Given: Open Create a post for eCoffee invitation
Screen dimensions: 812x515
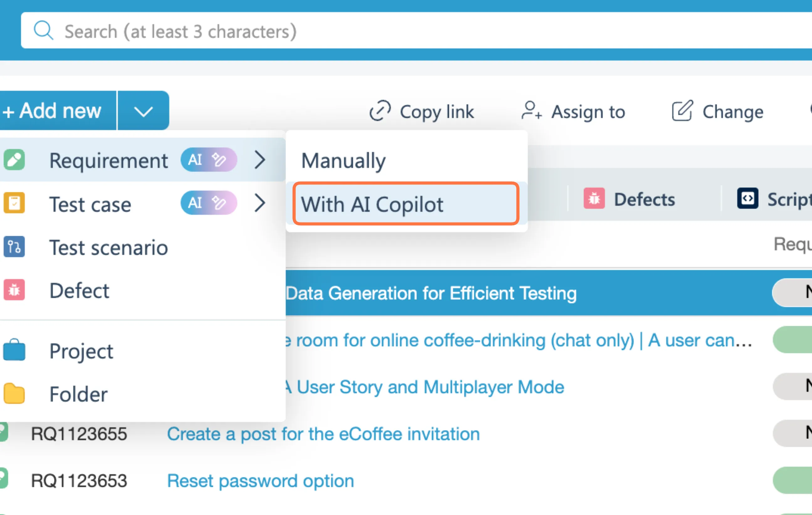Looking at the screenshot, I should tap(323, 434).
